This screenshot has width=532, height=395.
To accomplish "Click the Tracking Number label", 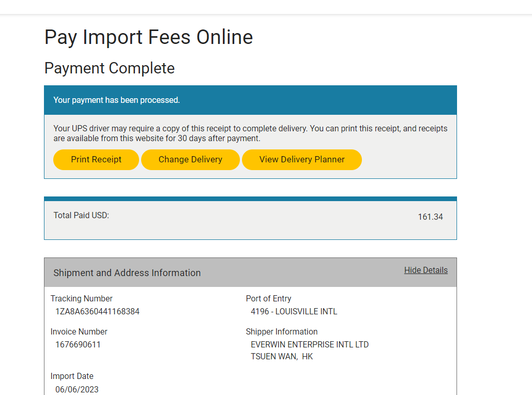I will (x=82, y=299).
